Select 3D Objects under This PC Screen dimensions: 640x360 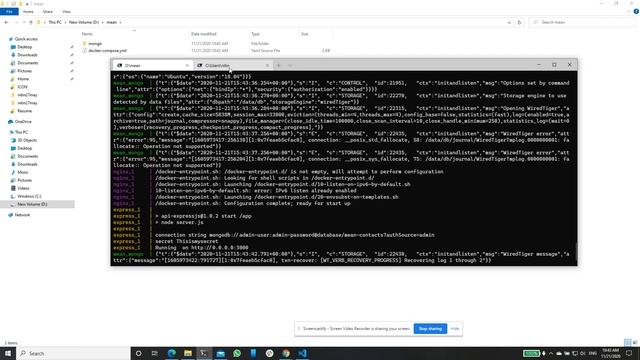[x=27, y=140]
